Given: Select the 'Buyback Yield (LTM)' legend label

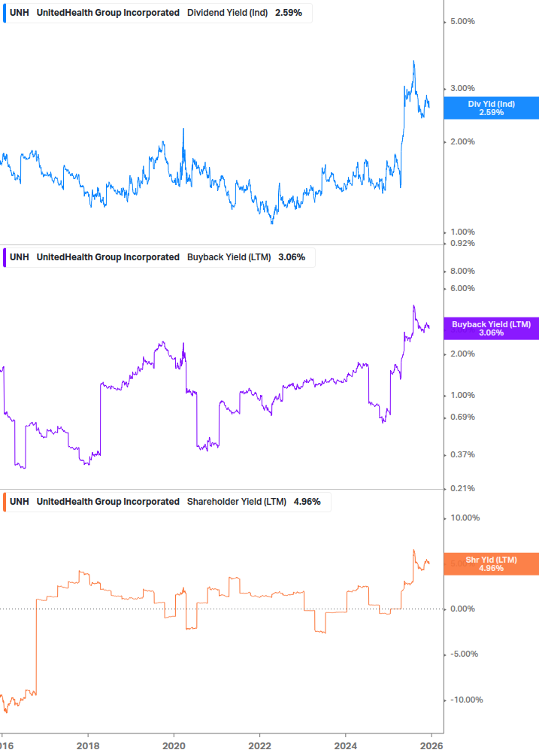Looking at the screenshot, I should (x=229, y=257).
